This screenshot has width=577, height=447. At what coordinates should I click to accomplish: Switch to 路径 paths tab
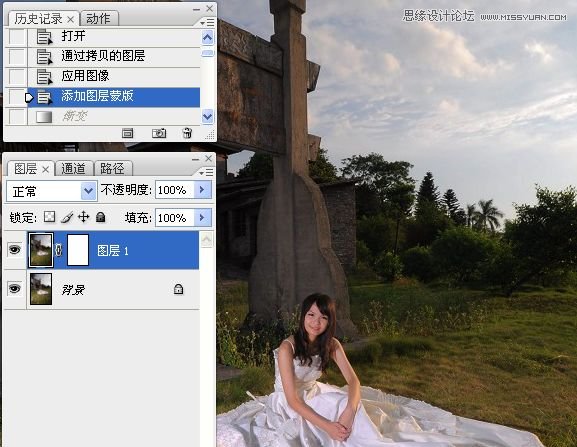(x=112, y=168)
